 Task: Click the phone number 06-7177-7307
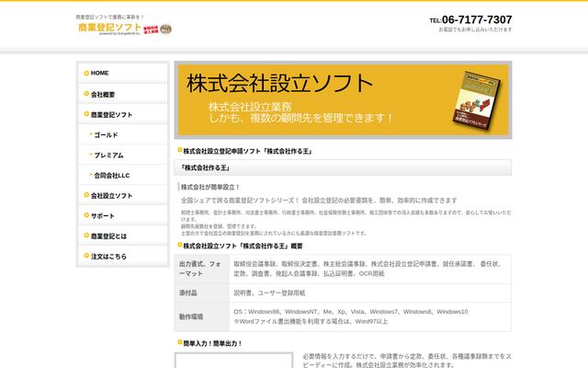pos(477,19)
